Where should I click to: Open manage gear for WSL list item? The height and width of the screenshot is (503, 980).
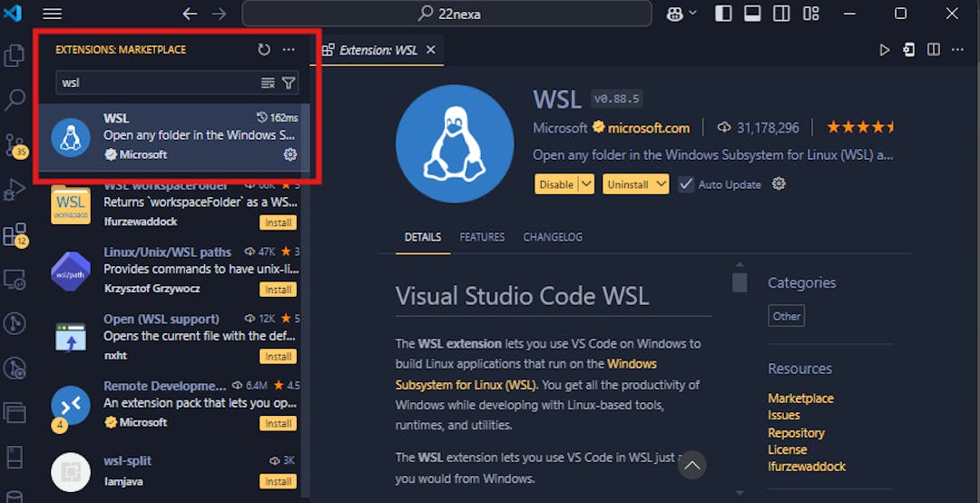coord(290,154)
